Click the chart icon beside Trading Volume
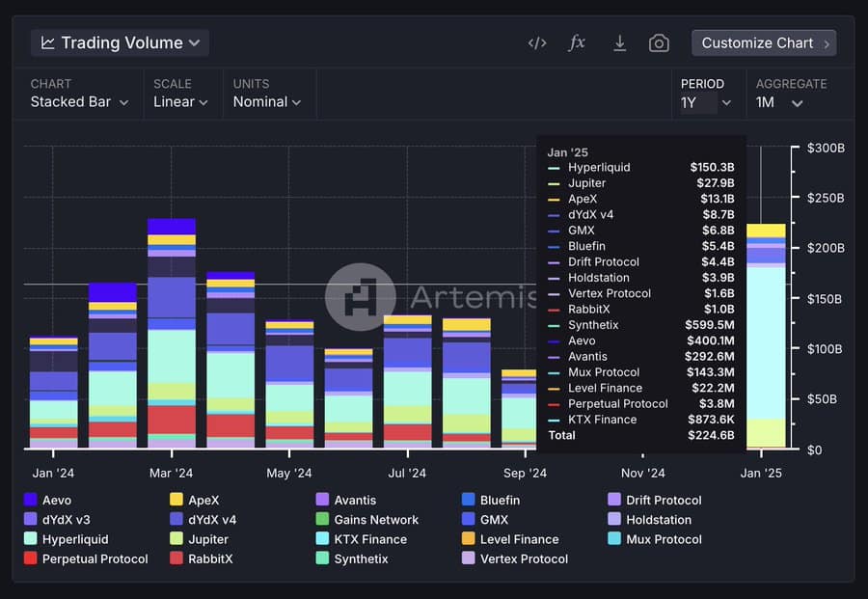 48,43
